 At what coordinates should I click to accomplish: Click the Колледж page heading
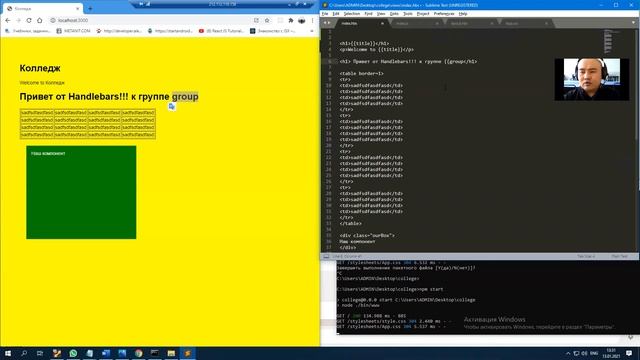point(40,68)
